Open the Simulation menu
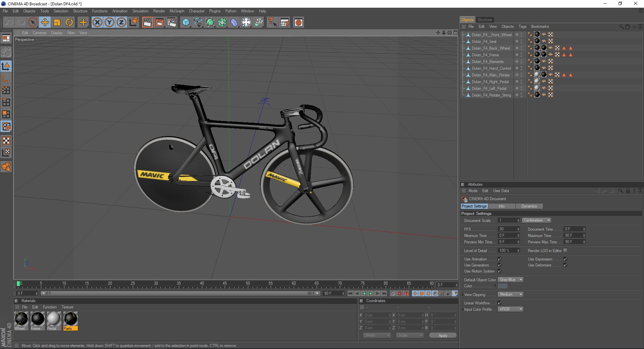 pos(140,11)
